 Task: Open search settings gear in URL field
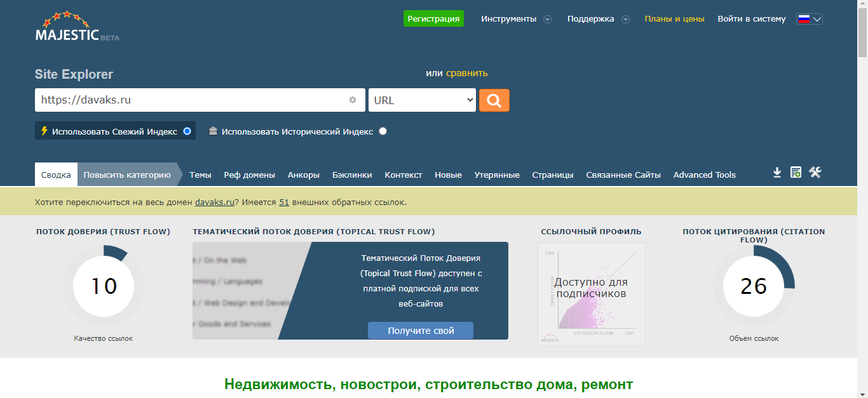point(353,100)
